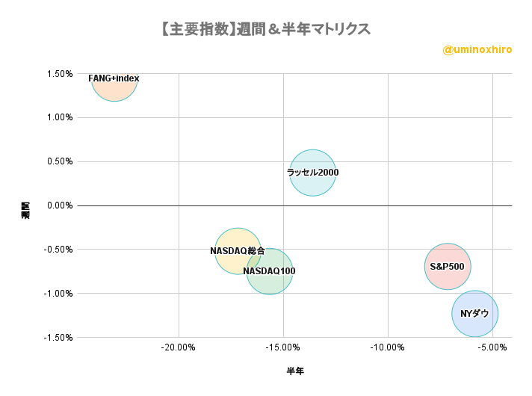The width and height of the screenshot is (532, 396).
Task: Click the -20.00% x-axis label
Action: click(x=178, y=347)
